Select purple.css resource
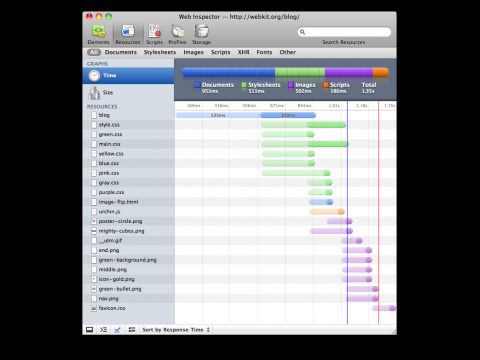The width and height of the screenshot is (480, 360). pos(128,192)
